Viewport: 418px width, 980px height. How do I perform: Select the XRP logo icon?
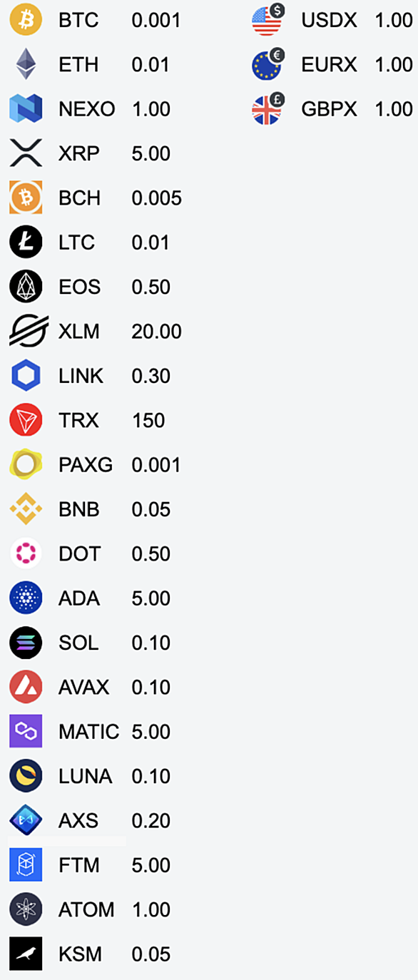tap(26, 153)
